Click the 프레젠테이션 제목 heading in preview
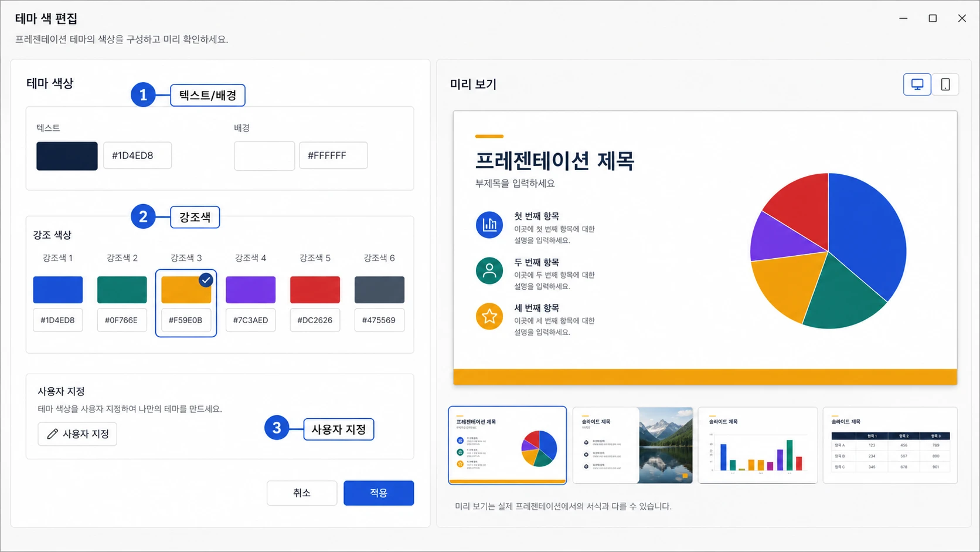This screenshot has width=980, height=552. (x=554, y=161)
